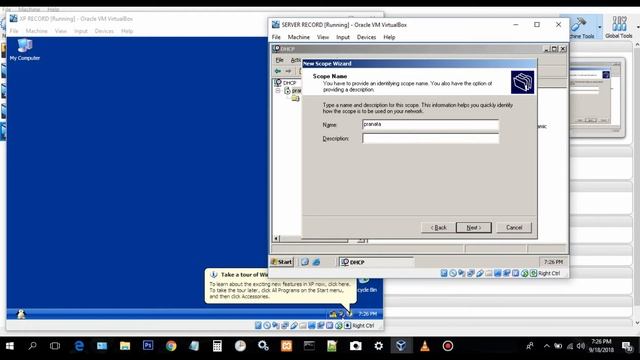
Task: Cancel the New Scope Wizard
Action: 514,227
